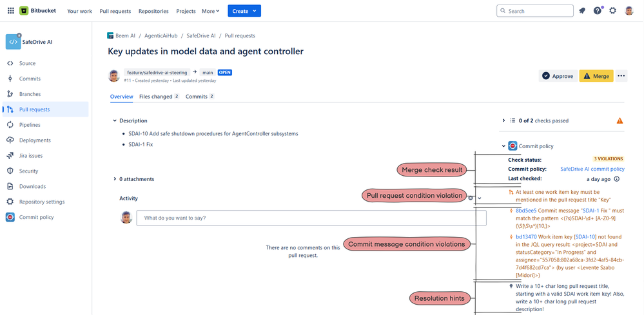
Task: Click the OPEN status badge
Action: click(225, 73)
